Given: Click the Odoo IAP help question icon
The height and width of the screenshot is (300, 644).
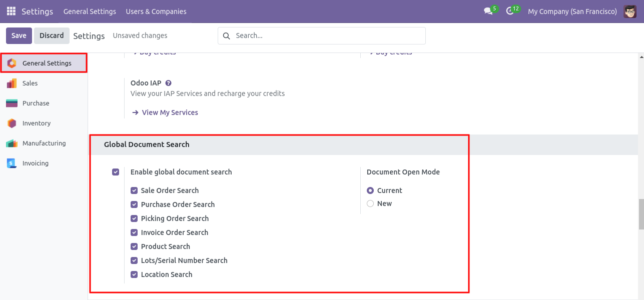Looking at the screenshot, I should point(169,83).
